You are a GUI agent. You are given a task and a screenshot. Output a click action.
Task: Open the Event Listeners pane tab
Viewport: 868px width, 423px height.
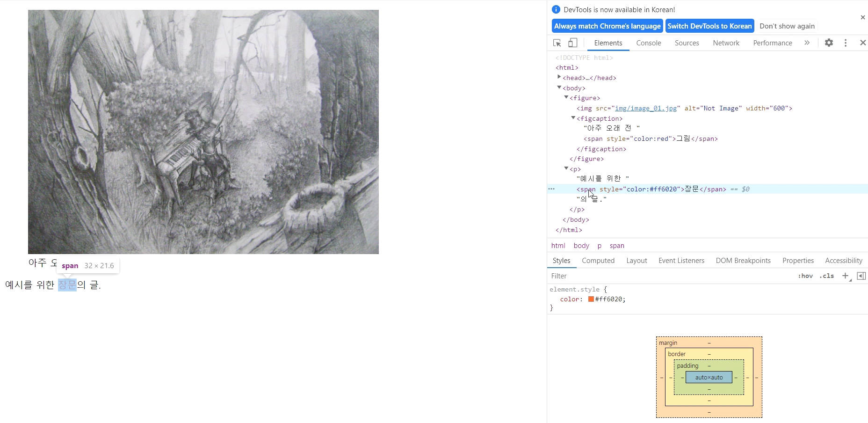tap(681, 261)
